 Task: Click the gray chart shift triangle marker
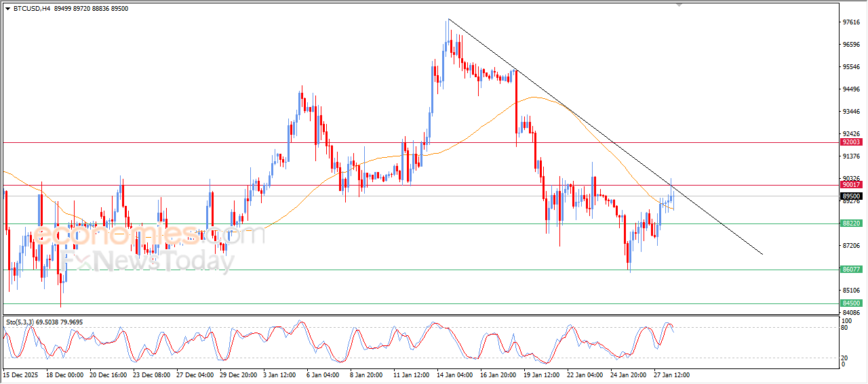pyautogui.click(x=679, y=5)
